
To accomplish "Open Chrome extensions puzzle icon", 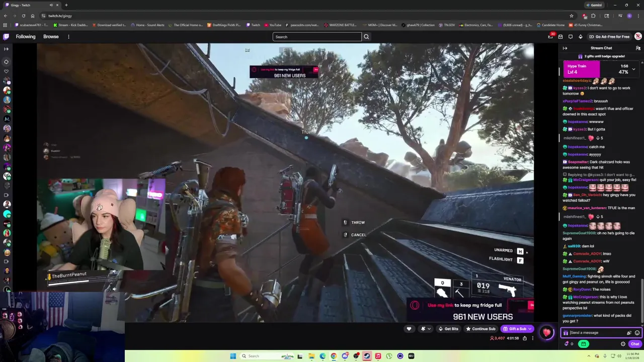I will pos(593,16).
